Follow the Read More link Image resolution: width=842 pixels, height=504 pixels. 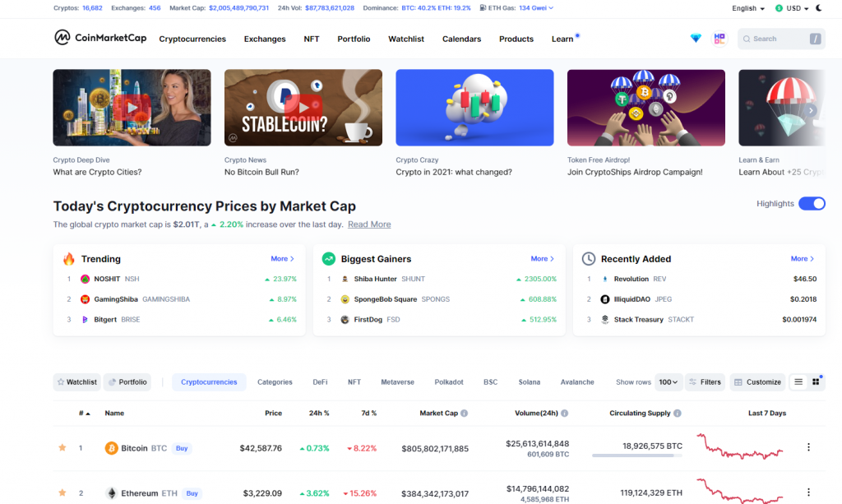369,224
